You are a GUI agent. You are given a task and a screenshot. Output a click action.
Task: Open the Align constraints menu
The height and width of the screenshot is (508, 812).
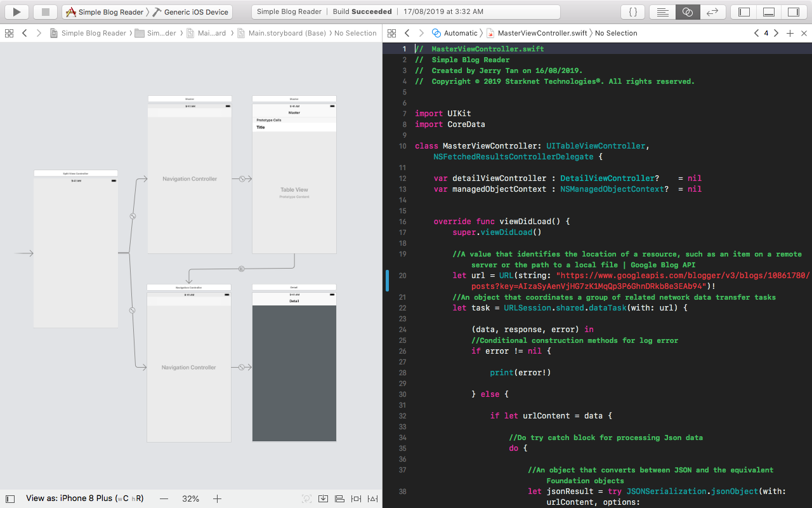[x=339, y=499]
